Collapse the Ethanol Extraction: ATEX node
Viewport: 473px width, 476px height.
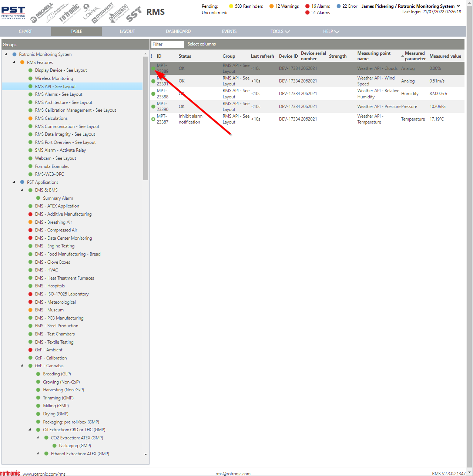pyautogui.click(x=38, y=454)
